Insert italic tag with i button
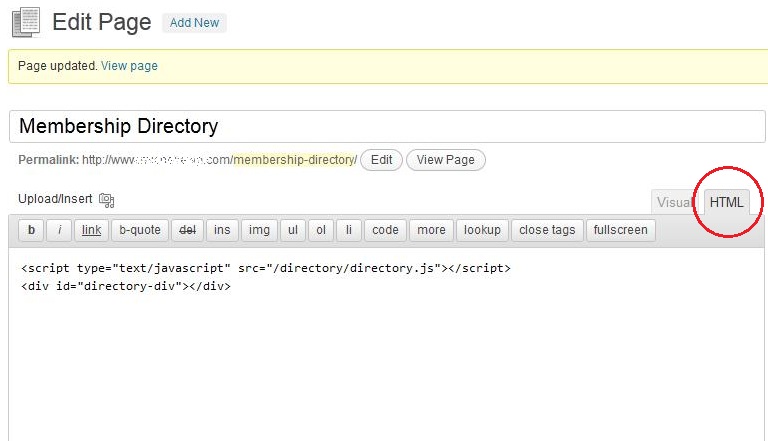This screenshot has width=768, height=441. [x=59, y=230]
